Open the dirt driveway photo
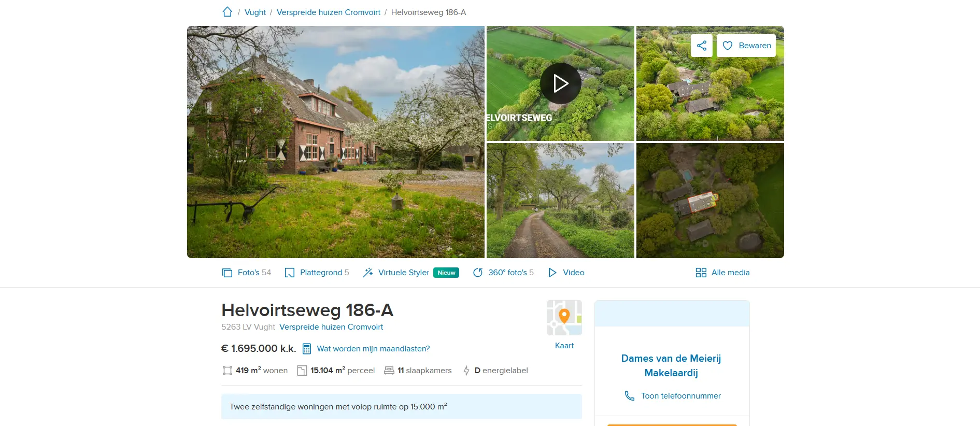Image resolution: width=980 pixels, height=426 pixels. [560, 201]
